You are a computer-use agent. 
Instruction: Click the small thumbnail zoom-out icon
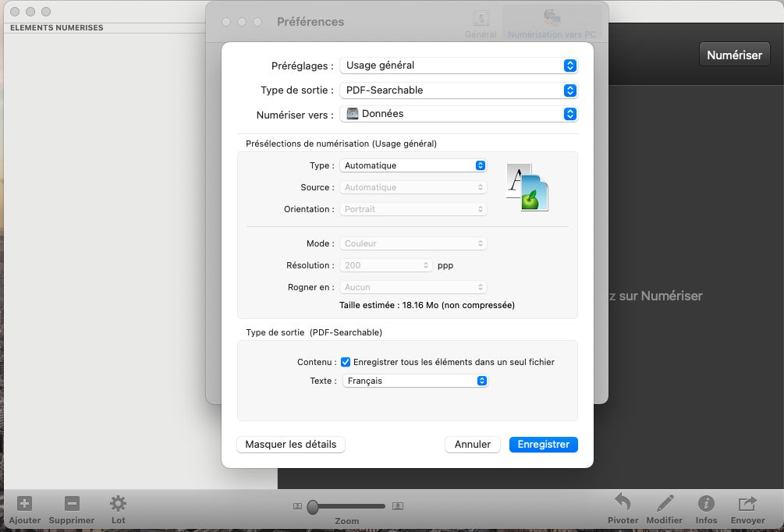[297, 505]
